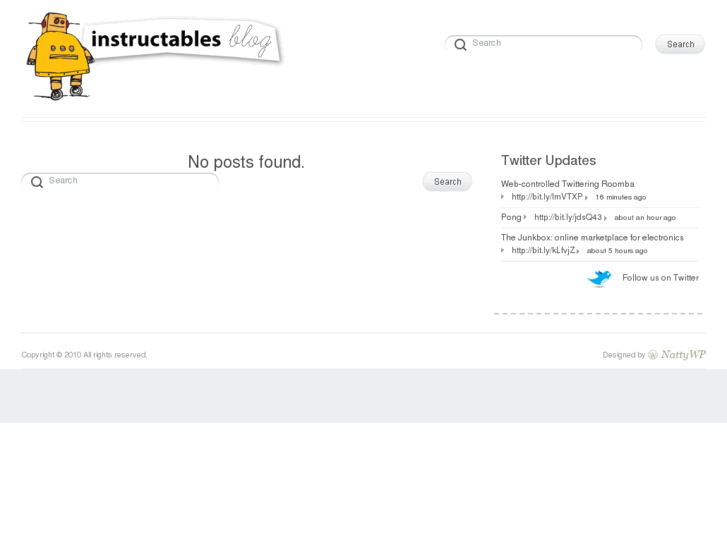Click the arrow before the bit.ly/kLfvjZ link

503,251
